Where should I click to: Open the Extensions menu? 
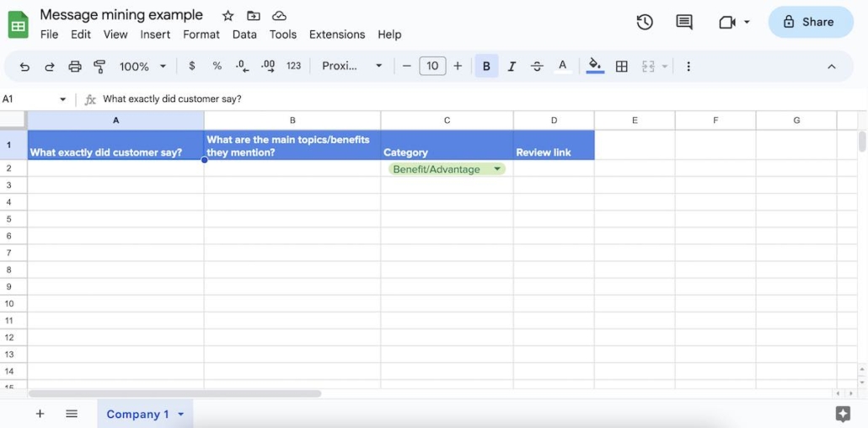[337, 35]
